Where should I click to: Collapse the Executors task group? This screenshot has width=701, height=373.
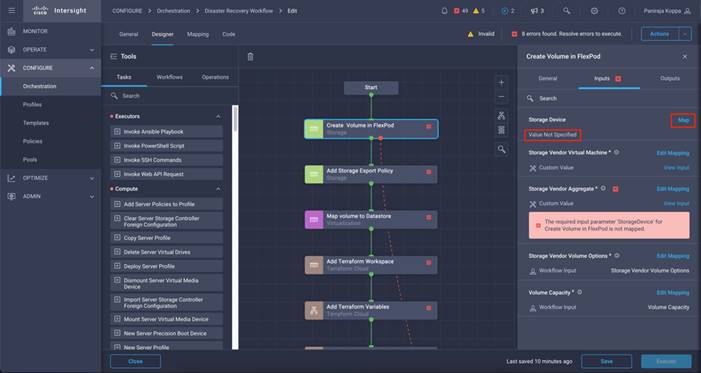(x=218, y=116)
